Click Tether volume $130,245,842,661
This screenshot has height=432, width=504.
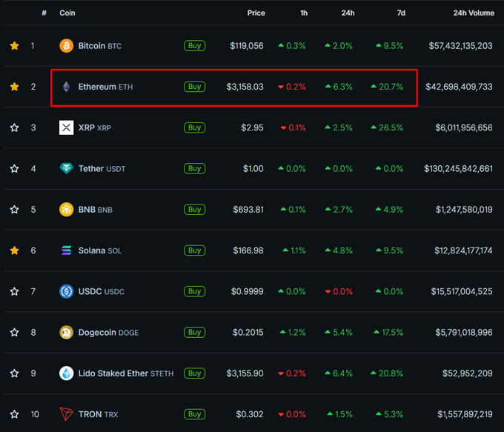[458, 168]
